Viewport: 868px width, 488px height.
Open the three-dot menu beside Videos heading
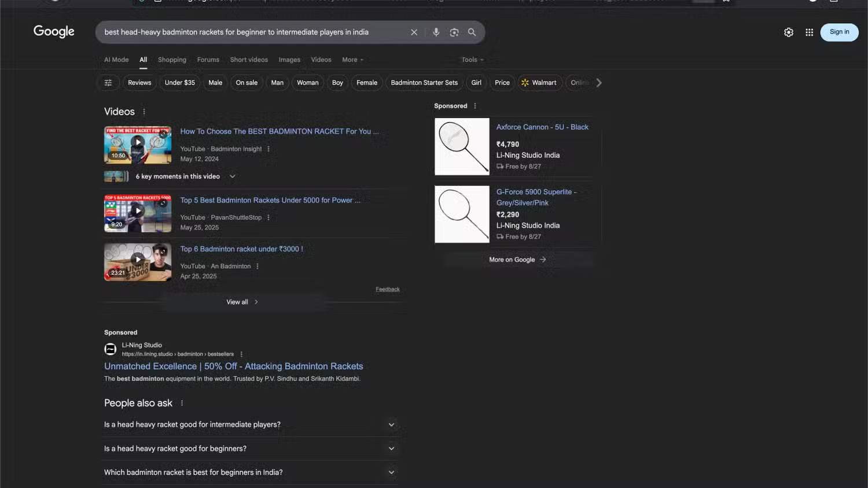(144, 111)
